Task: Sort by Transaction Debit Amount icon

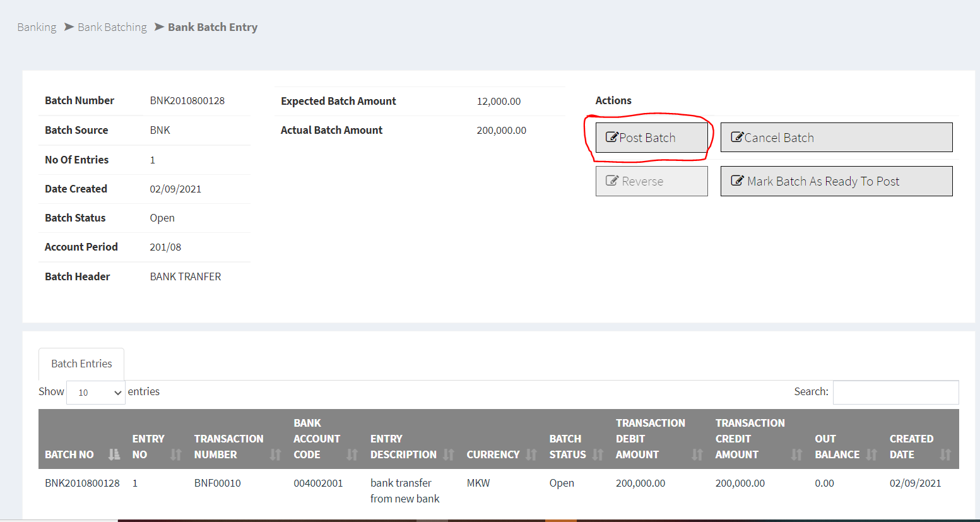Action: point(697,454)
